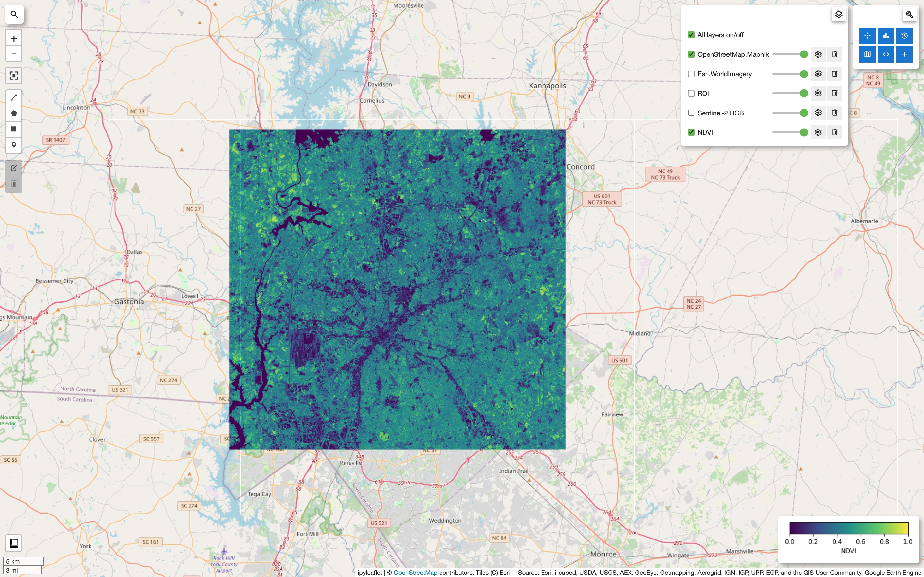Collapse the wrench toolbar panel
Screen dimensions: 924x577
point(909,14)
